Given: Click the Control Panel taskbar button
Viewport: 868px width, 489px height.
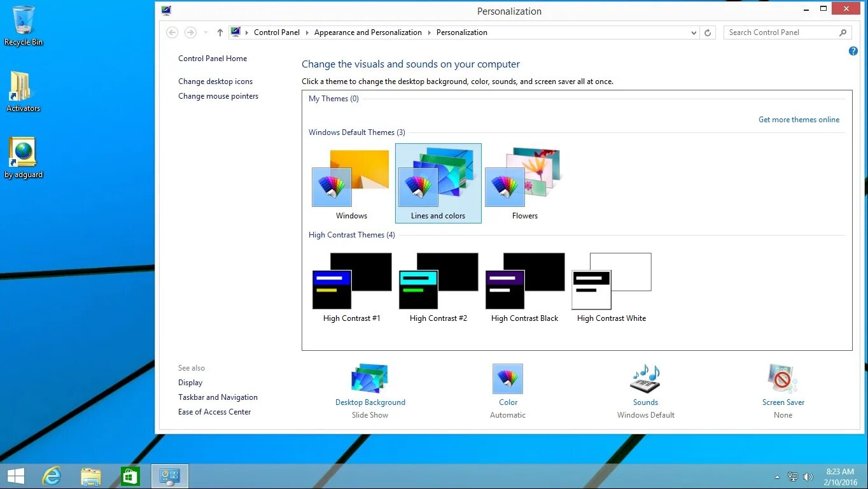Looking at the screenshot, I should 170,476.
